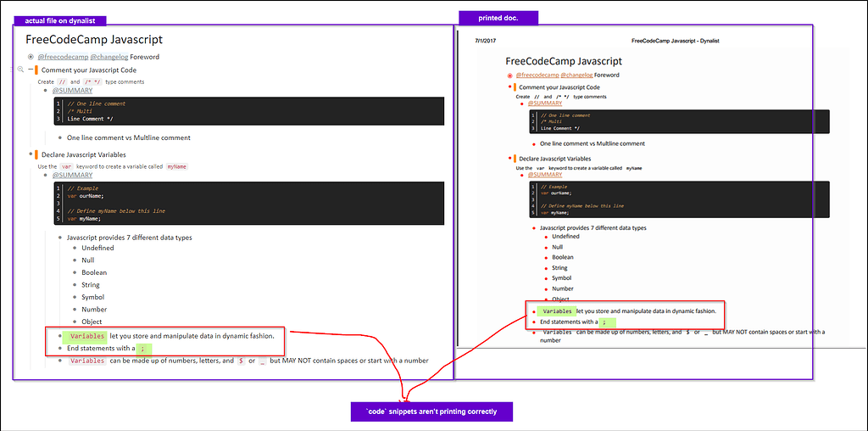
Task: Open the @changelog tag in the Dynalist file
Action: (x=109, y=57)
